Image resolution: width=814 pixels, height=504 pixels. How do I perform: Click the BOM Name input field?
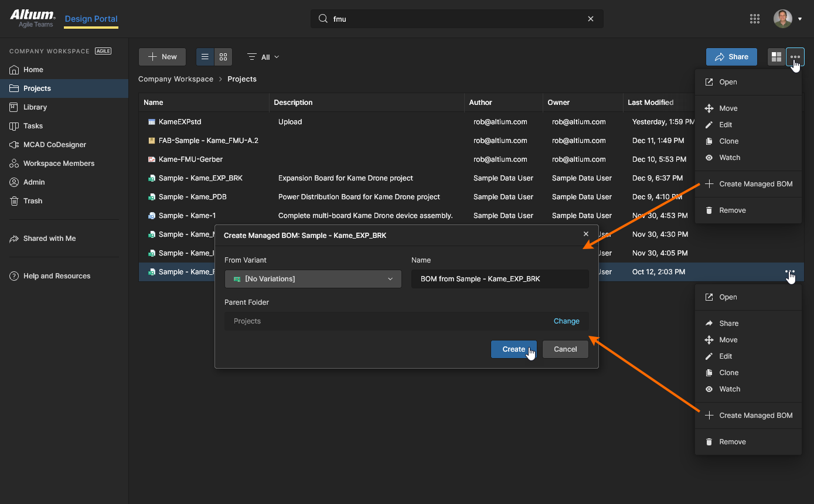point(499,279)
